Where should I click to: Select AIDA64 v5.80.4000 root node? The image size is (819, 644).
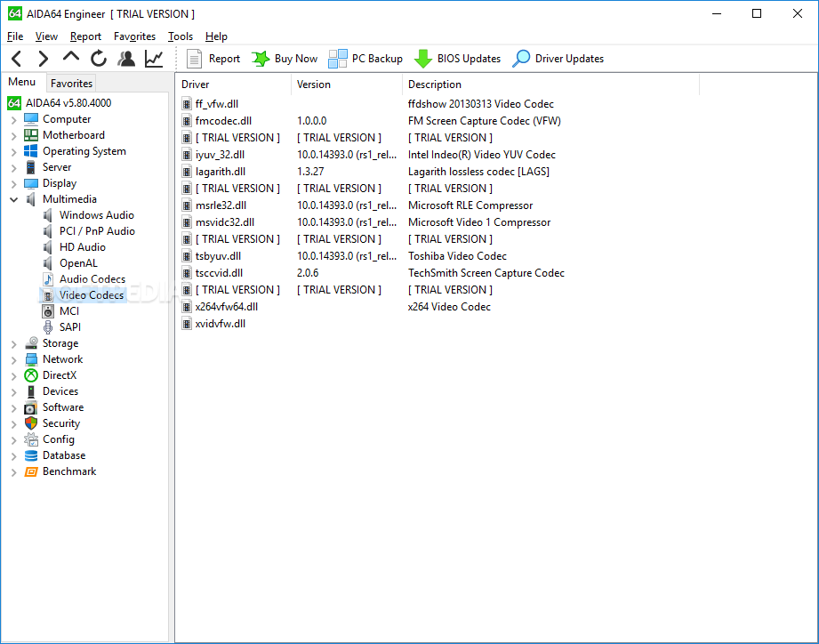click(68, 103)
